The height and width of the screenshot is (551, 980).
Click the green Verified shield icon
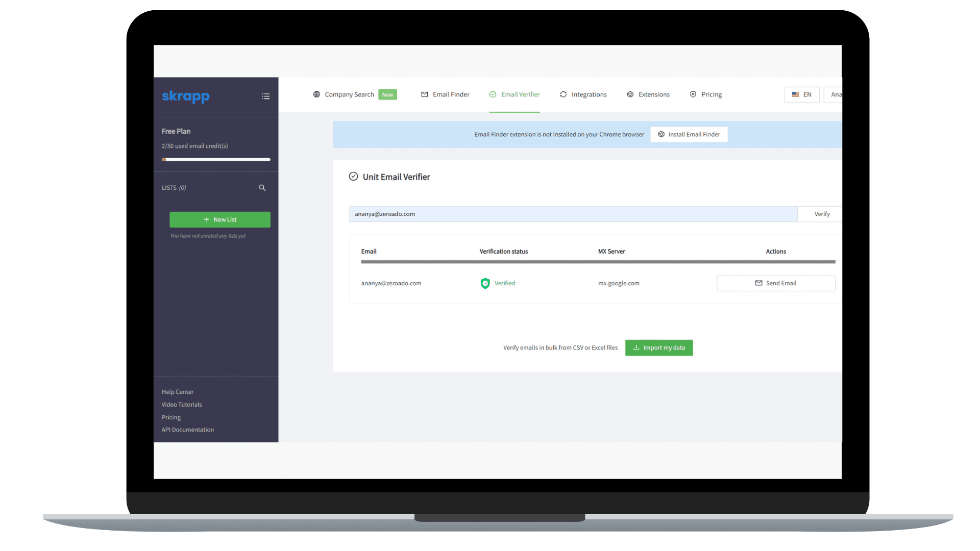[x=485, y=283]
